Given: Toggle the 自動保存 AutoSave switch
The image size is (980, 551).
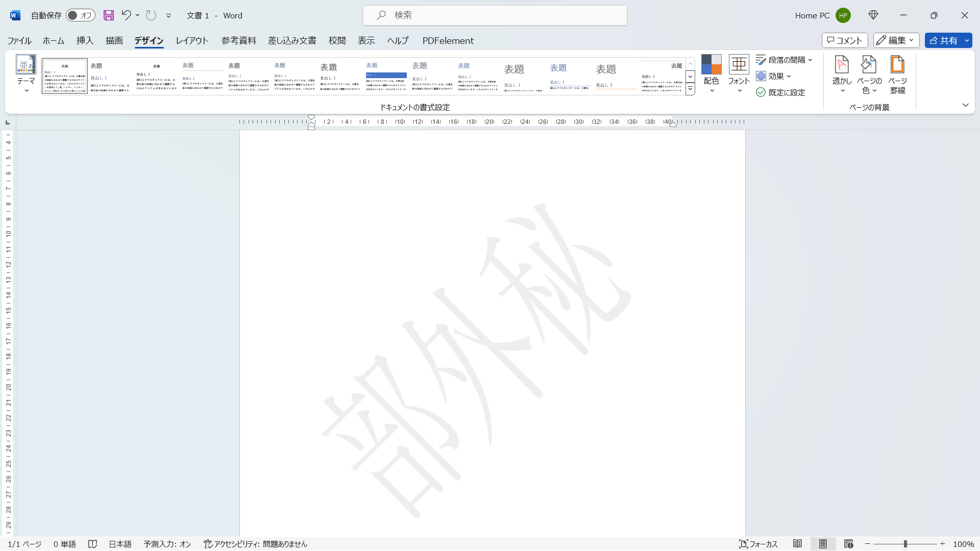Looking at the screenshot, I should tap(81, 15).
